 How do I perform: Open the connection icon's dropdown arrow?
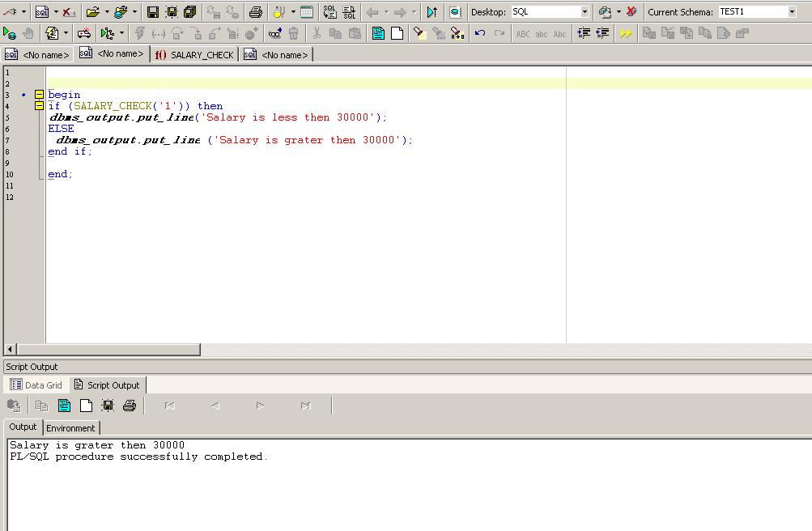tap(23, 11)
